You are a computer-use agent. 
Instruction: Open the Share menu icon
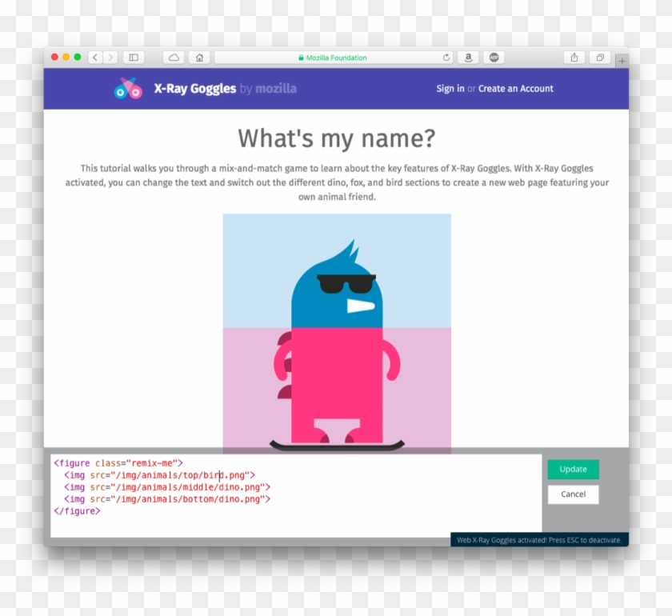point(574,57)
